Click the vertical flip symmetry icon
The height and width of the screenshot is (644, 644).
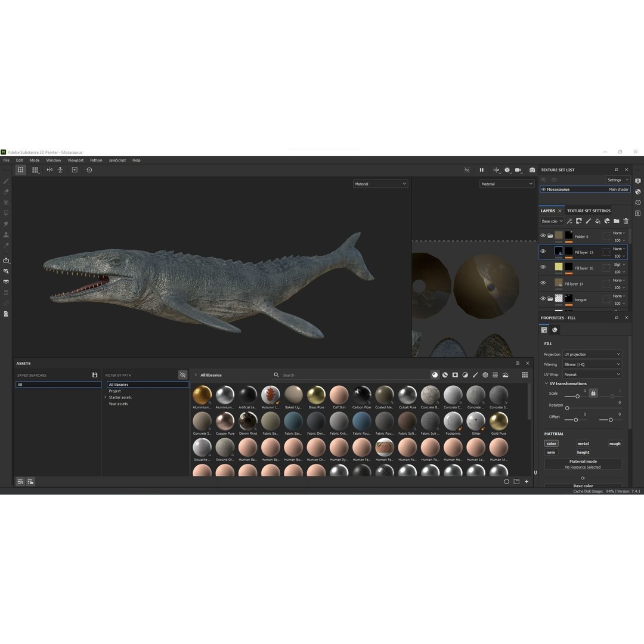click(x=60, y=170)
